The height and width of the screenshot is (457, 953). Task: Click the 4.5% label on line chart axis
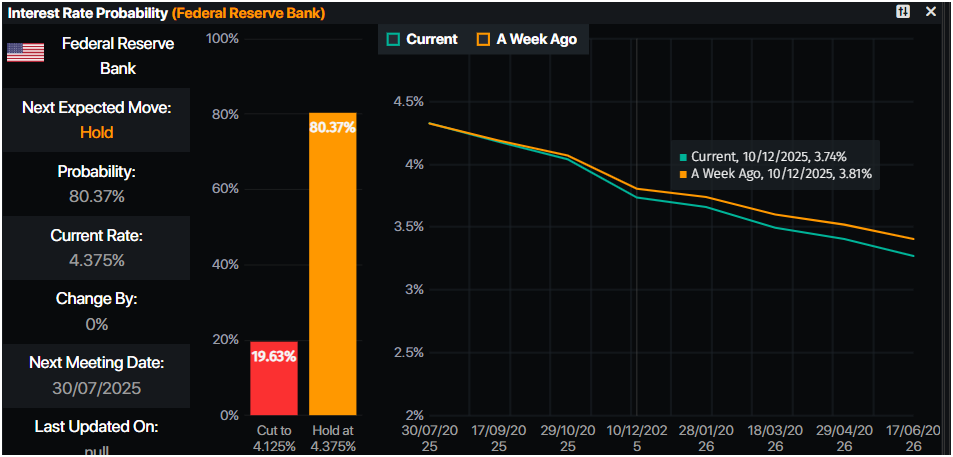tap(408, 101)
